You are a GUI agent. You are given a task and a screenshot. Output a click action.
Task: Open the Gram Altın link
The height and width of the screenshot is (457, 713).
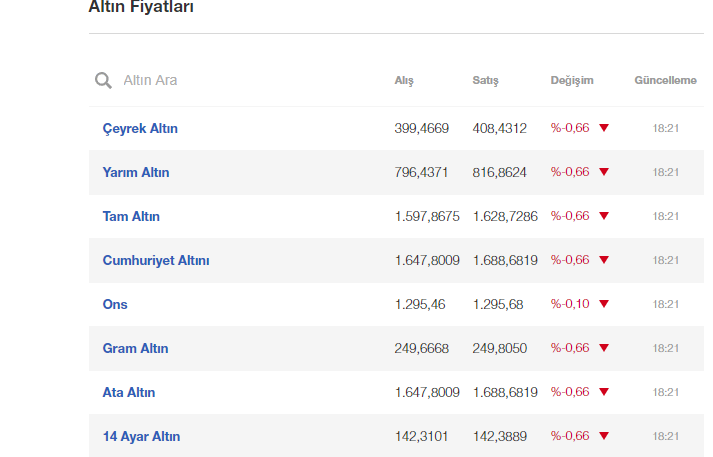click(x=136, y=348)
